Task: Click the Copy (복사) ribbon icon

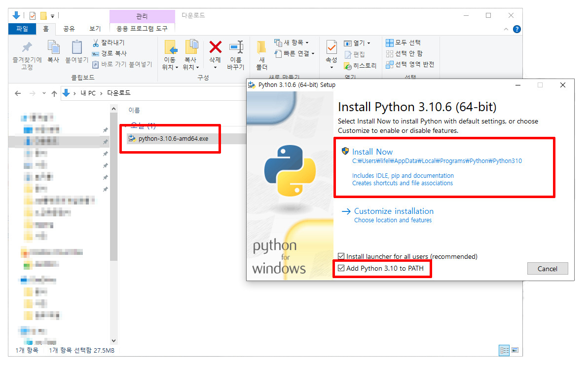Action: tap(53, 48)
